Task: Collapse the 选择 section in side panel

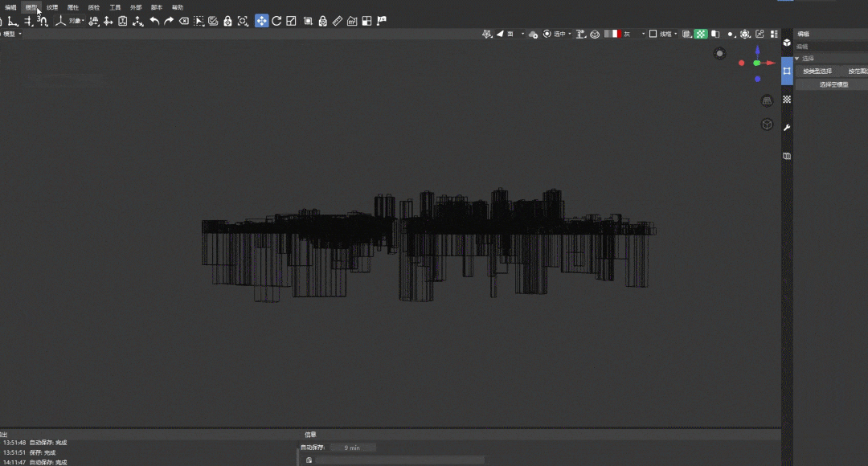Action: tap(798, 59)
